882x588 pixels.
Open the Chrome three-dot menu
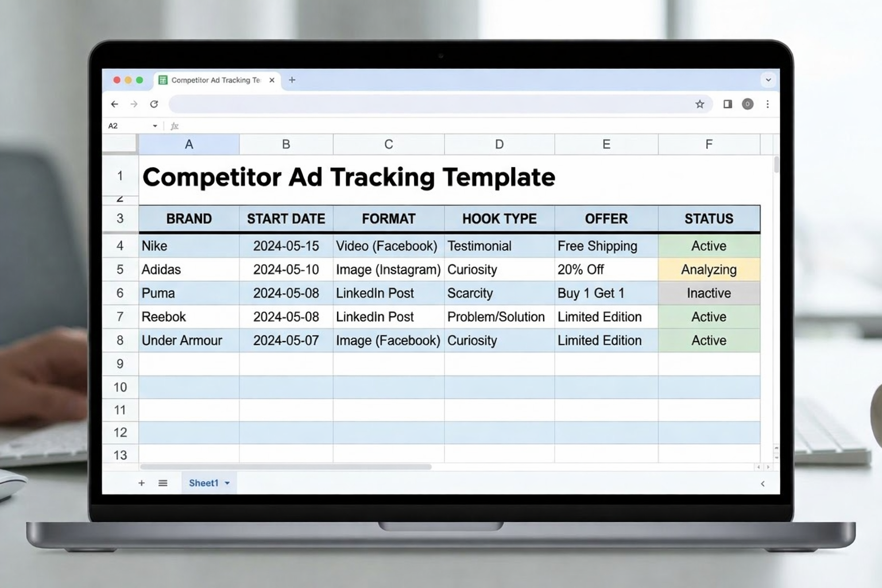[768, 104]
